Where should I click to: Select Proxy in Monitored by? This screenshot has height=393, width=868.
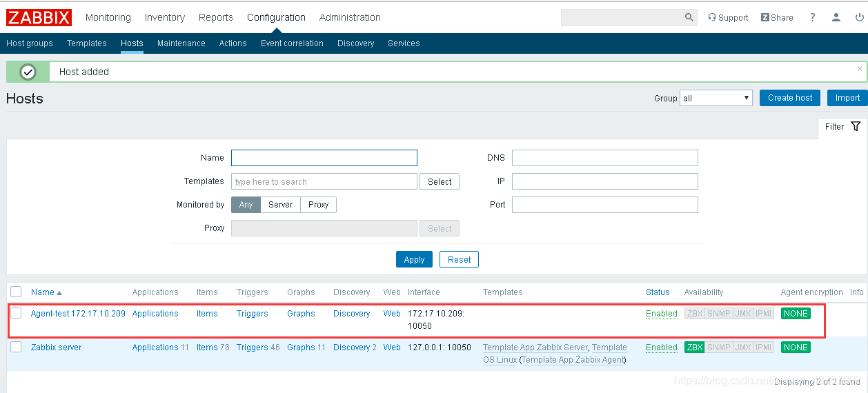click(319, 205)
